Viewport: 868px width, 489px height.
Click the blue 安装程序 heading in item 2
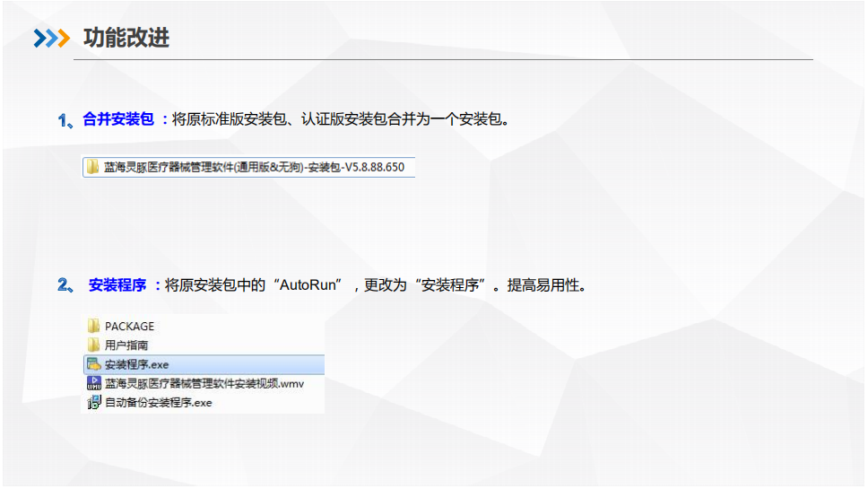click(117, 285)
